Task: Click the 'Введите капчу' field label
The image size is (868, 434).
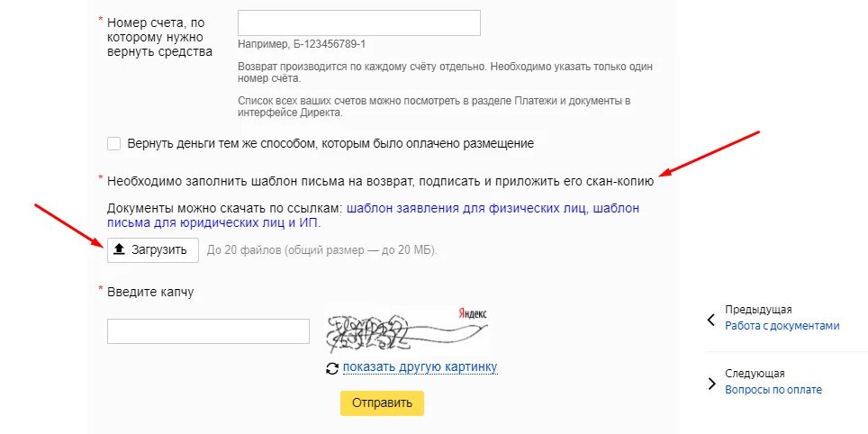Action: [x=150, y=292]
